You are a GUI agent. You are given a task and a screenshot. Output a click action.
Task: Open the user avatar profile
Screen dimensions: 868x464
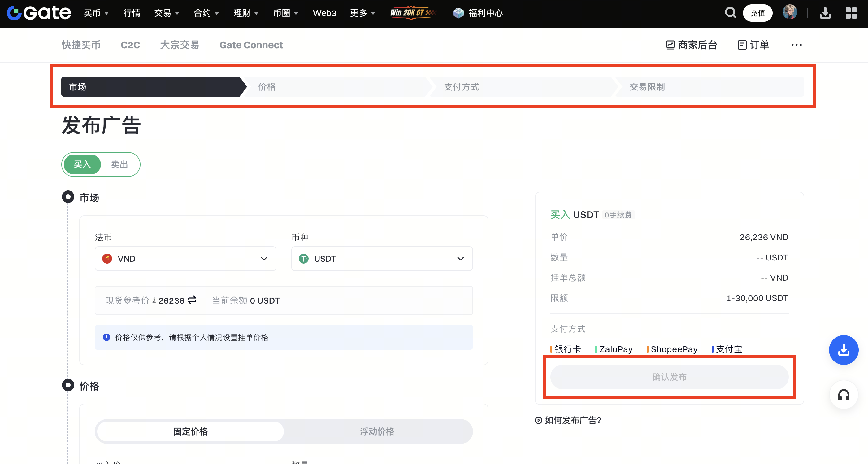click(x=789, y=12)
